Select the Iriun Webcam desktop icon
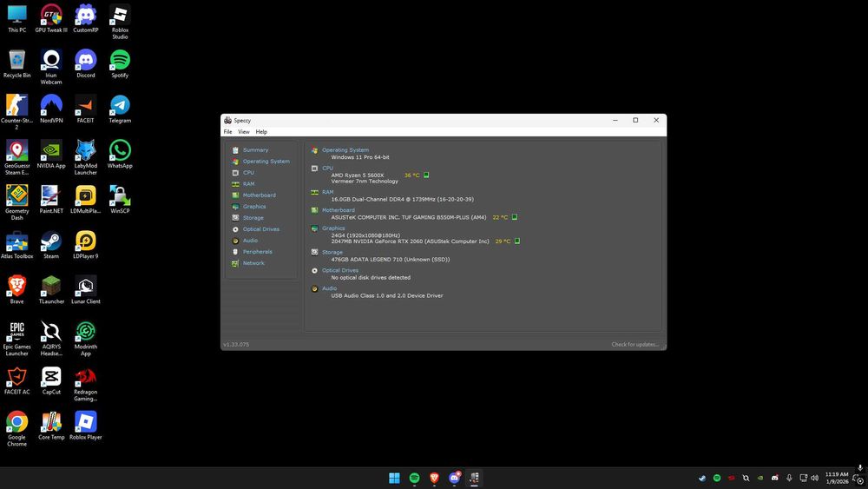The image size is (868, 489). (x=51, y=67)
